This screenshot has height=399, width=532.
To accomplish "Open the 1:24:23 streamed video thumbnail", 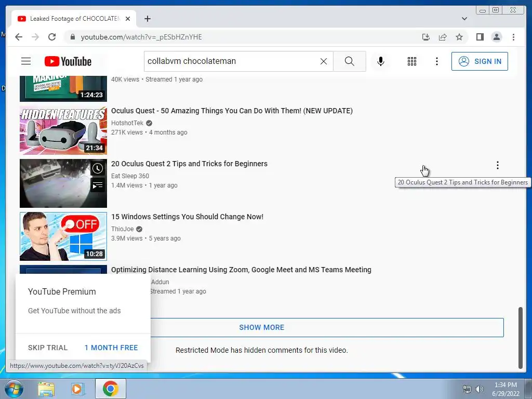I will [63, 88].
